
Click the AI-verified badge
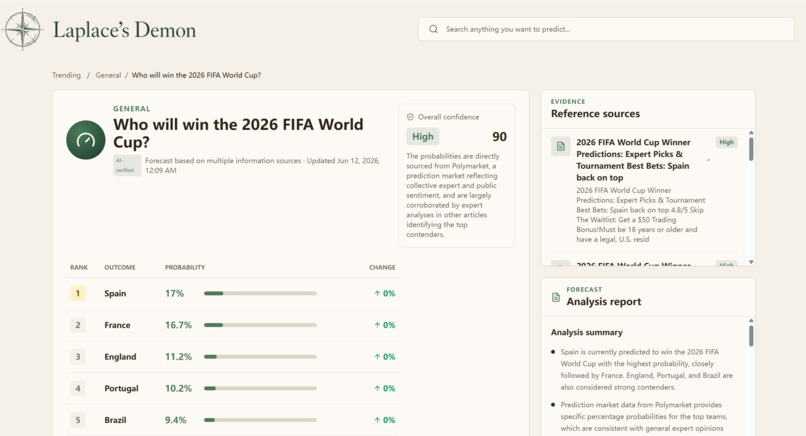(127, 166)
